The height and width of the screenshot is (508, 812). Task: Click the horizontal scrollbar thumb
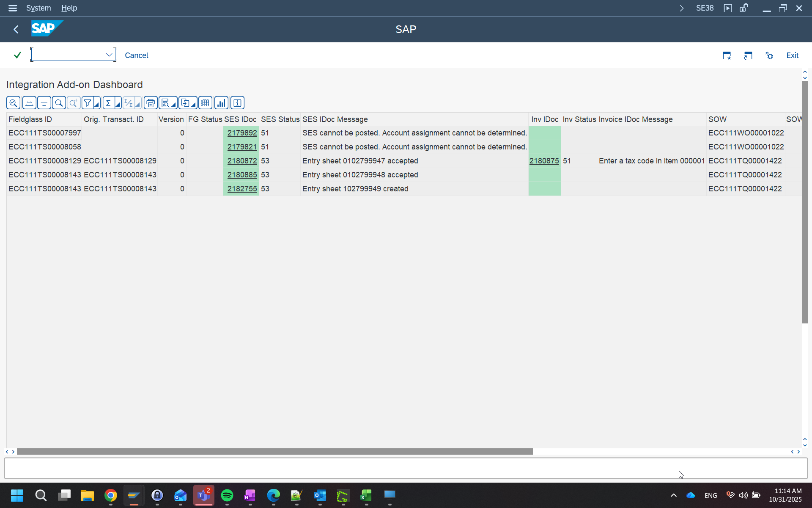point(275,452)
